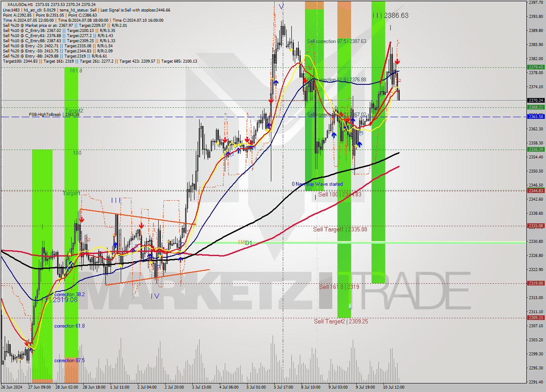The width and height of the screenshot is (546, 392).
Task: Select the Sell correction 87.5 | 2387.63 label
Action: [x=337, y=41]
